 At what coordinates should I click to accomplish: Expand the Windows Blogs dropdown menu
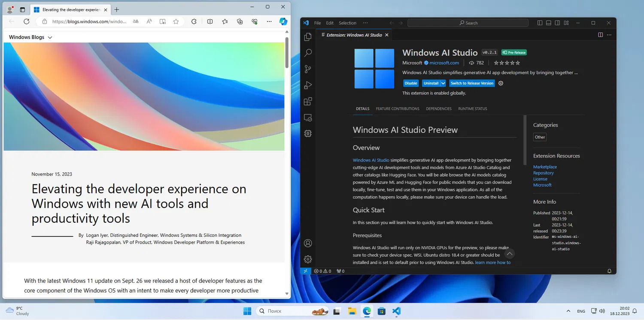(50, 37)
